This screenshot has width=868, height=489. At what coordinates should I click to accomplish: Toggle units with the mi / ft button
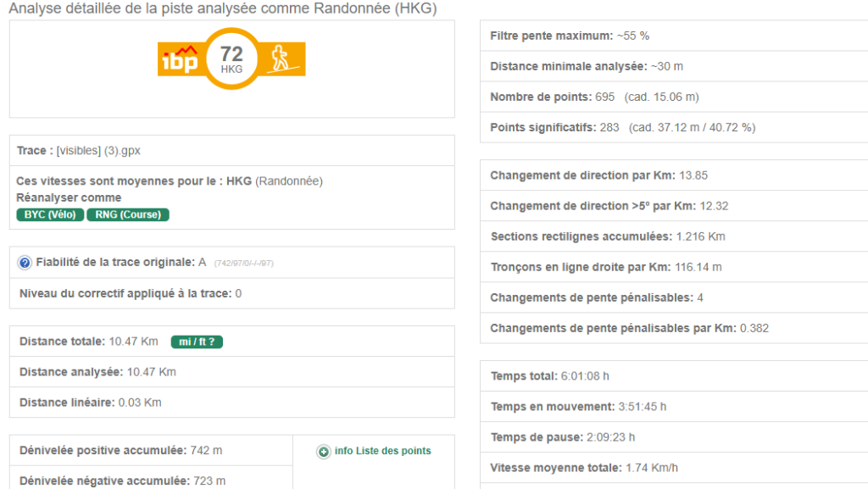pos(197,342)
